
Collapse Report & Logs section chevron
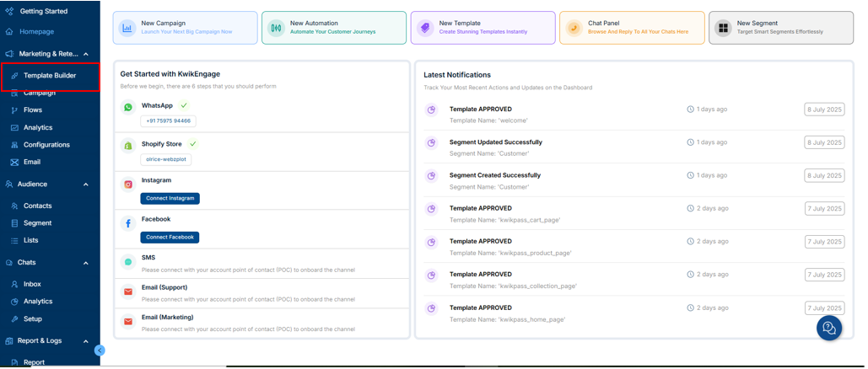pyautogui.click(x=86, y=341)
